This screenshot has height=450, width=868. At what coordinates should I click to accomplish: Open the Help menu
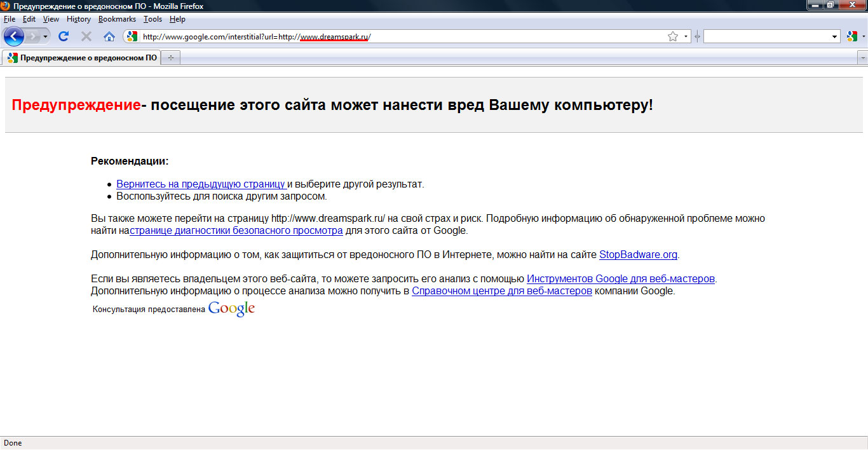point(177,19)
